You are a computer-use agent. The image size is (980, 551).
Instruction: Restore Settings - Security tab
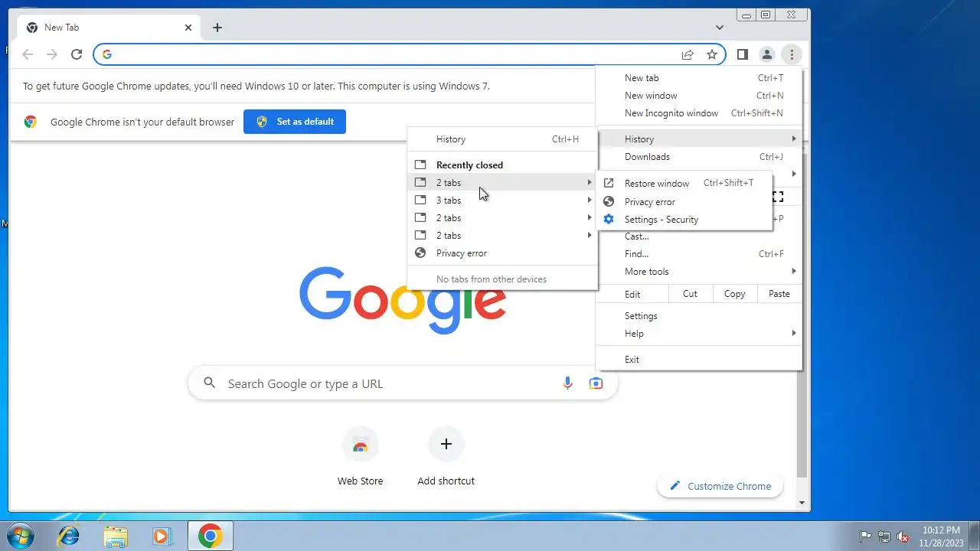coord(684,220)
